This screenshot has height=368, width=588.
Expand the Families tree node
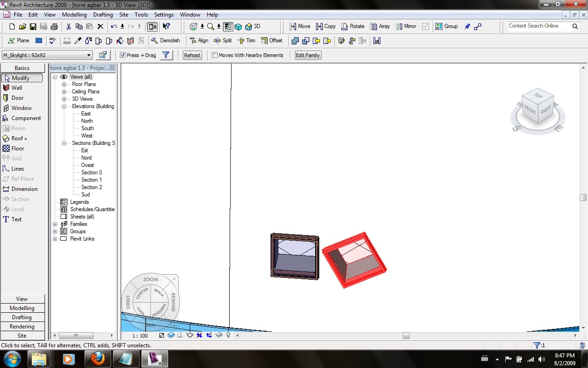[55, 224]
